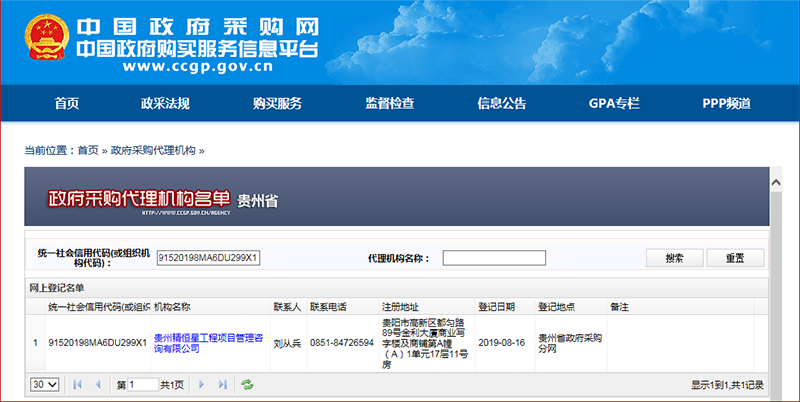Go to next page arrow

pos(202,385)
